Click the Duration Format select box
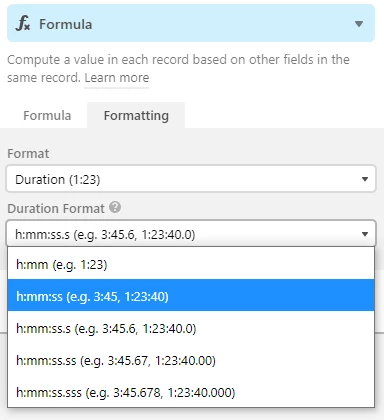This screenshot has height=420, width=384. [x=191, y=233]
